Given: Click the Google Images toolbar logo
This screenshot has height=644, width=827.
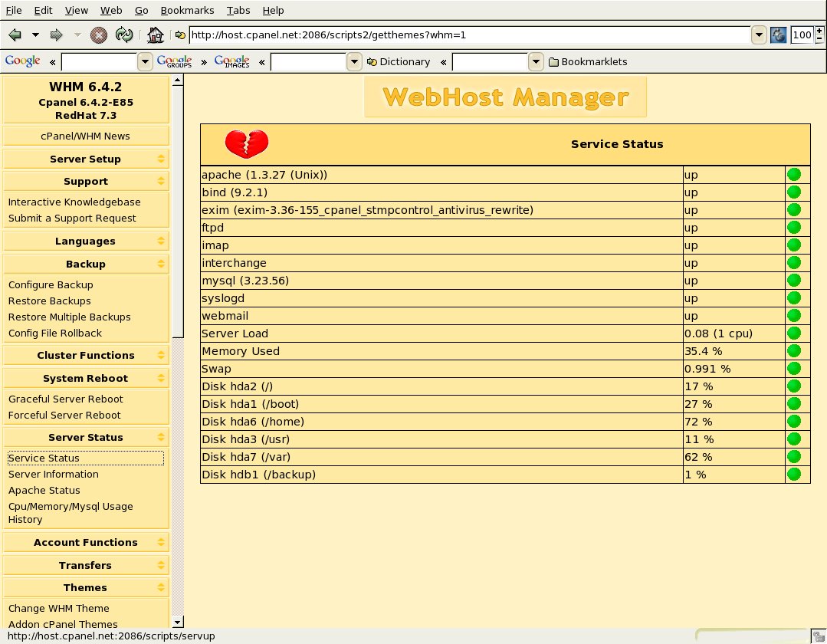Looking at the screenshot, I should click(x=231, y=61).
